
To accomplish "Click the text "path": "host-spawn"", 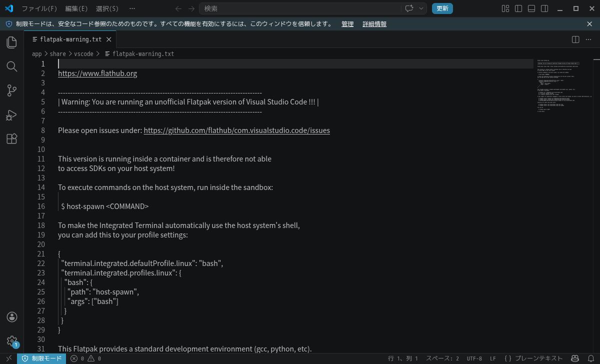I will point(103,292).
